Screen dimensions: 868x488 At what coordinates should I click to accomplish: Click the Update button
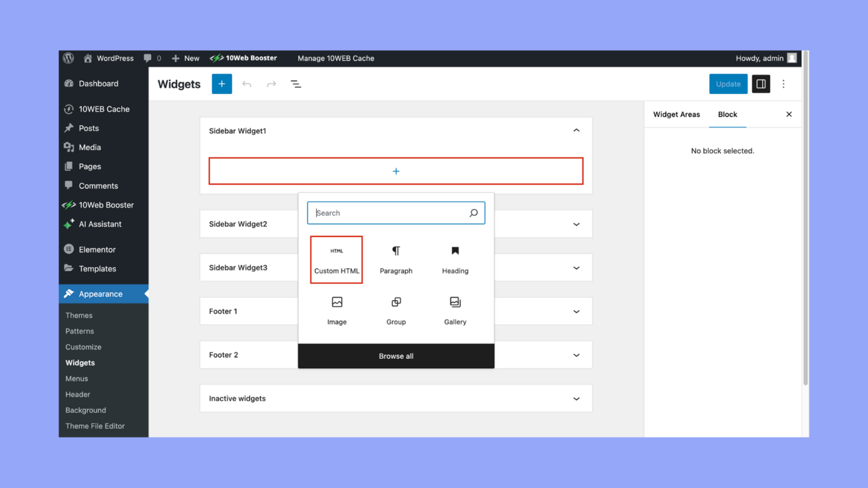[728, 84]
